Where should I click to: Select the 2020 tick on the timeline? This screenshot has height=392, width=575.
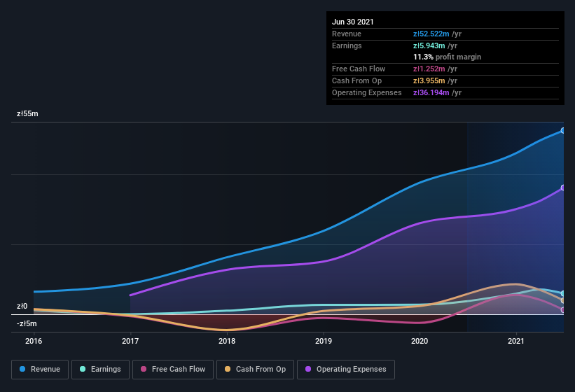point(420,341)
